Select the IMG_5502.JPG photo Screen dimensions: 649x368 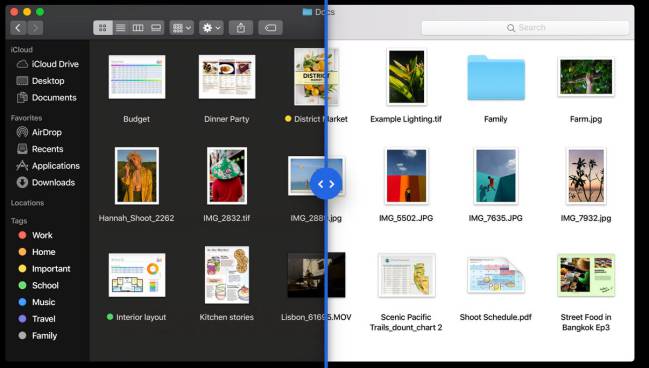[406, 176]
